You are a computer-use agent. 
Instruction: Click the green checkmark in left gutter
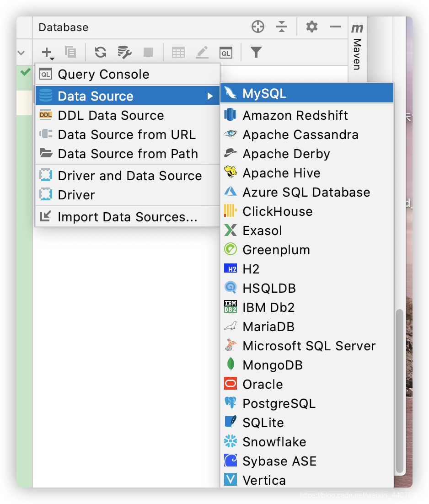click(x=26, y=72)
